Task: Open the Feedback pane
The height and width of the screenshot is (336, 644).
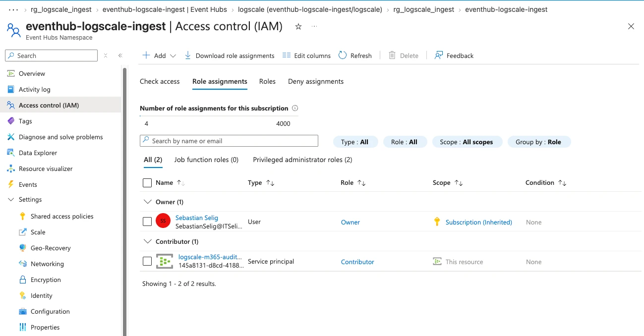Action: click(x=454, y=56)
